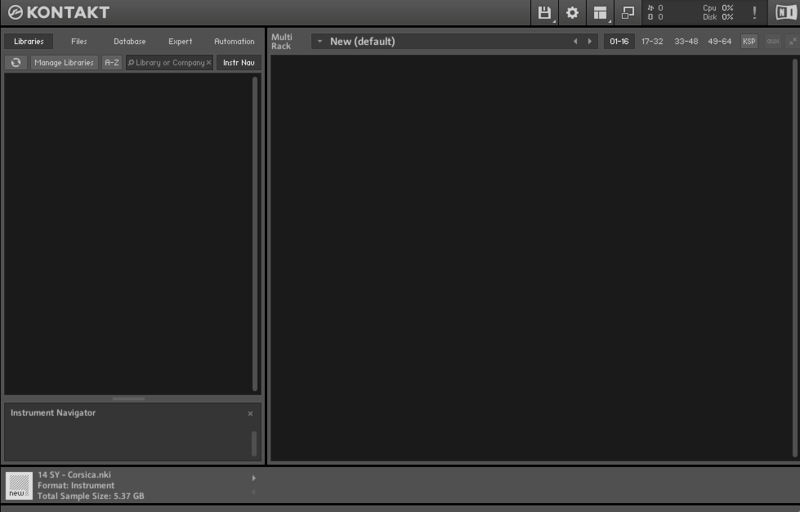
Task: Toggle minimize all instruments button
Action: pos(792,41)
